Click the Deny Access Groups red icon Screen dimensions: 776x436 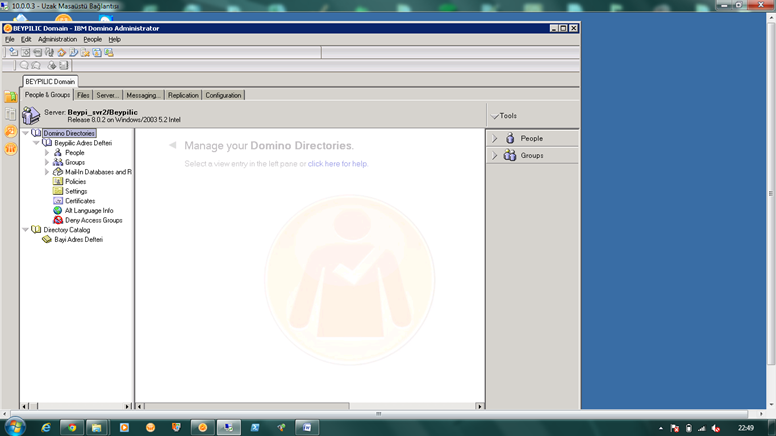(x=58, y=220)
